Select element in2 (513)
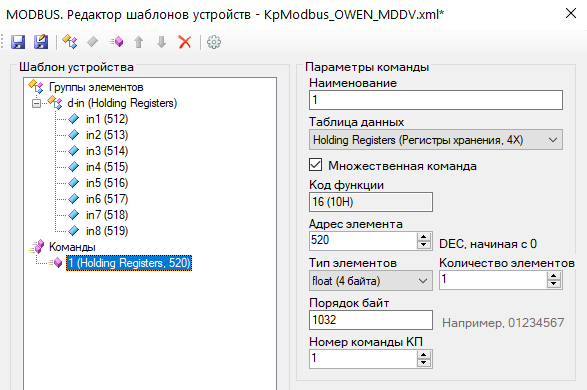 [107, 135]
